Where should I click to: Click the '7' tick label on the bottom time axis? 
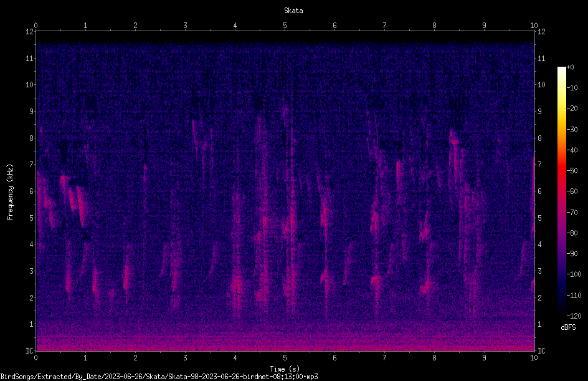tap(384, 358)
